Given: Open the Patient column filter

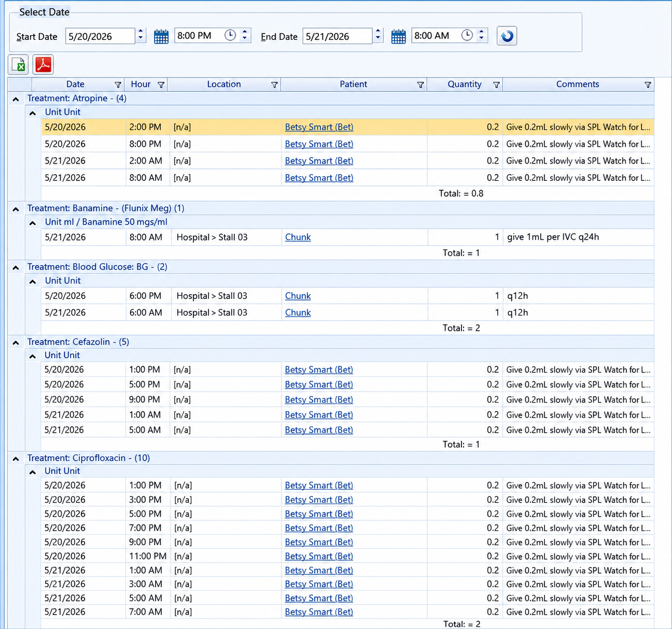Looking at the screenshot, I should click(x=421, y=84).
